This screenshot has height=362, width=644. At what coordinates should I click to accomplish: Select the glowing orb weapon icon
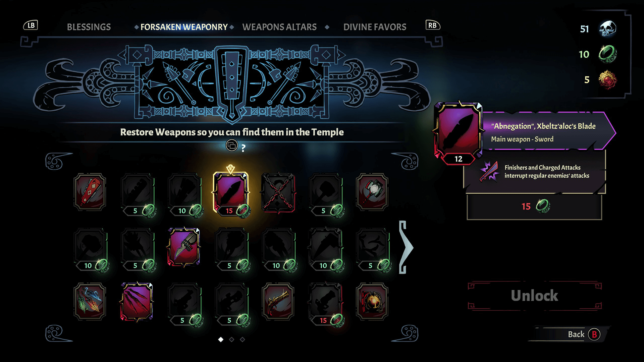372,301
